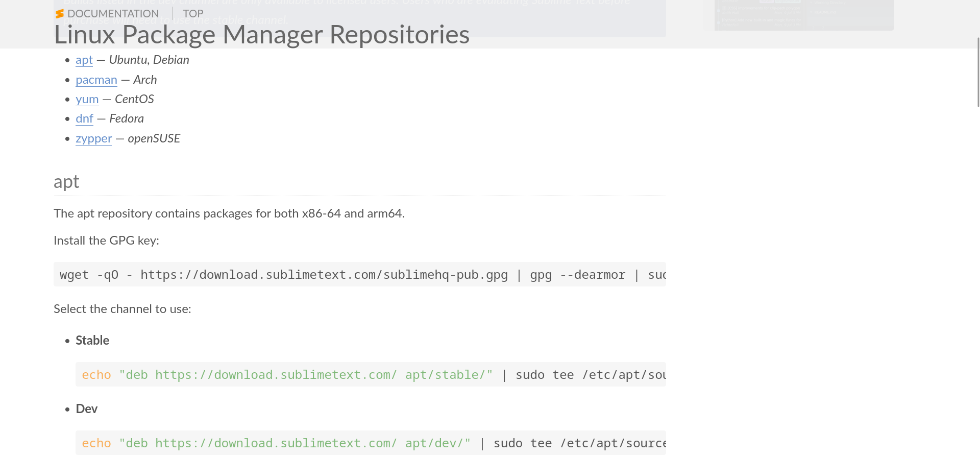Open the apt link for Ubuntu, Debian
Screen dimensions: 980x457
[x=84, y=60]
